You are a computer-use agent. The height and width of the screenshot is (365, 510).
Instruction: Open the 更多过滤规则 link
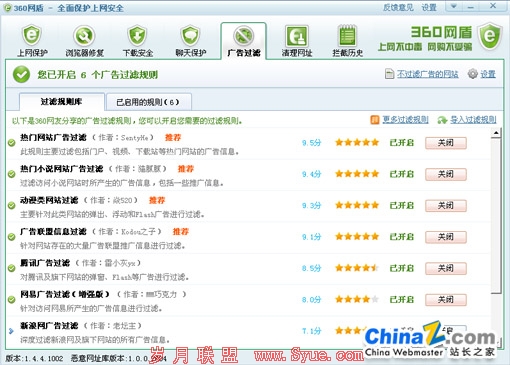[x=405, y=120]
